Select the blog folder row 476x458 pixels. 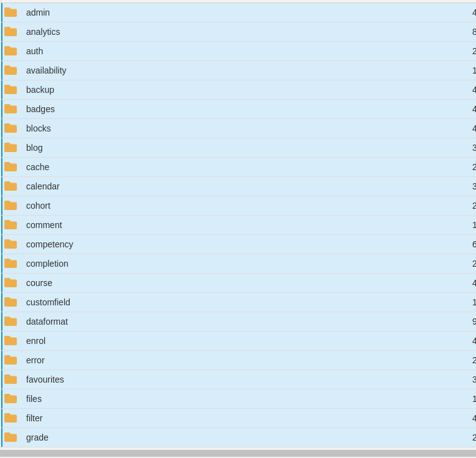[x=34, y=148]
